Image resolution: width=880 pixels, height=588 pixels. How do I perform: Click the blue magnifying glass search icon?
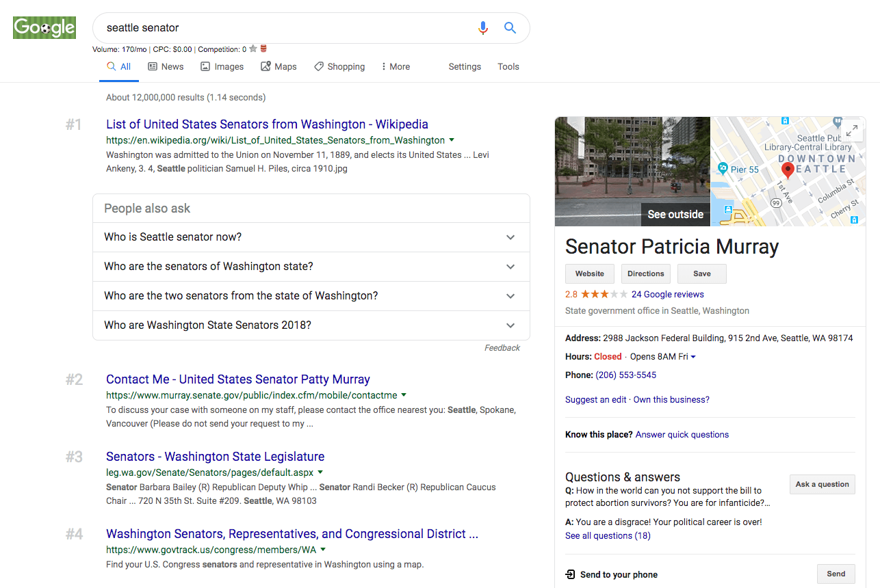[510, 28]
